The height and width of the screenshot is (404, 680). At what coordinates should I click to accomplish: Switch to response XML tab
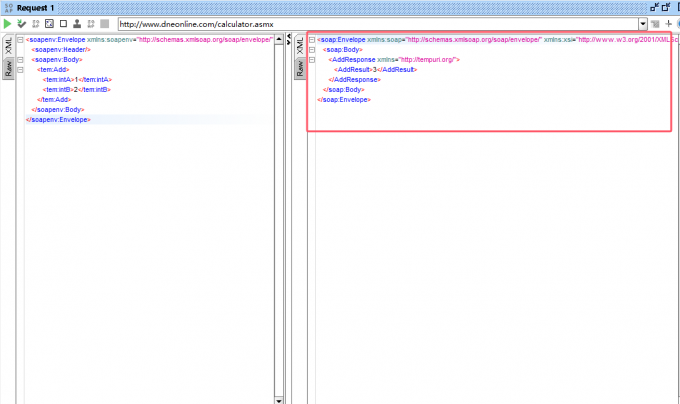[300, 46]
